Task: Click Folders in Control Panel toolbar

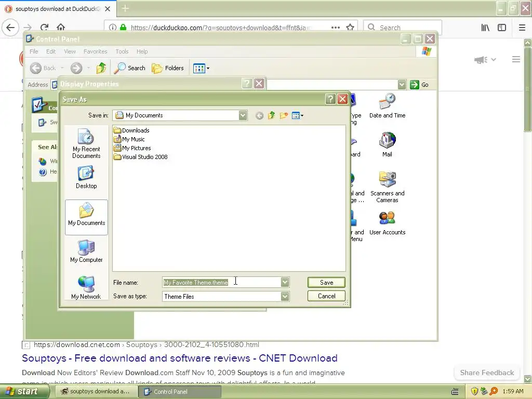Action: tap(168, 68)
